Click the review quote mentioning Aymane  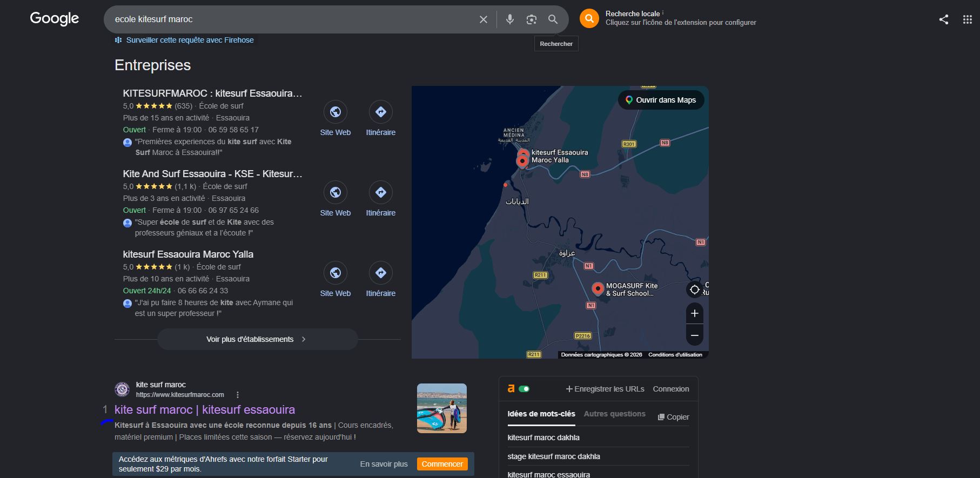(x=214, y=308)
